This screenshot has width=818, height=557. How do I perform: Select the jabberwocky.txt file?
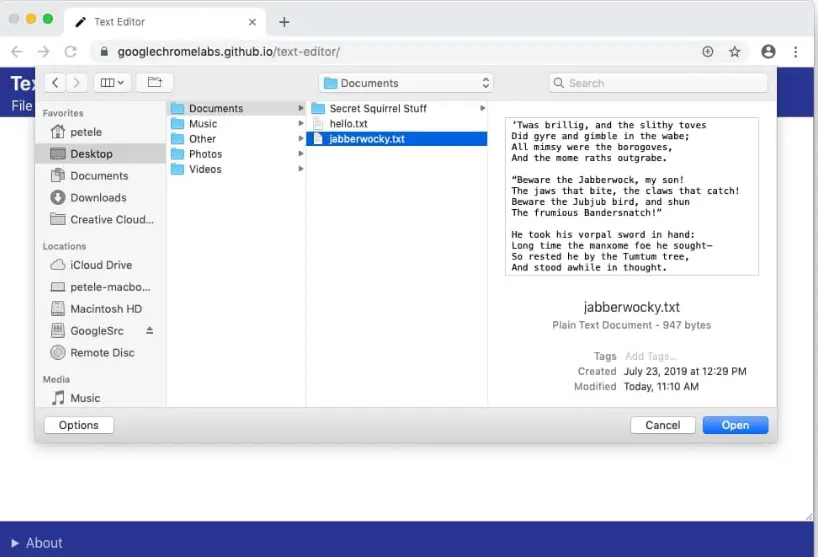pyautogui.click(x=397, y=139)
